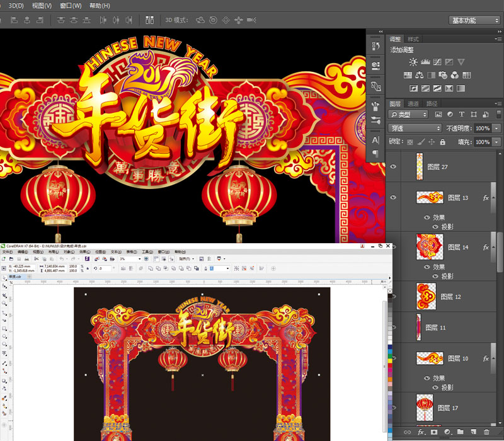Add a Black & White adjustment

click(x=431, y=75)
